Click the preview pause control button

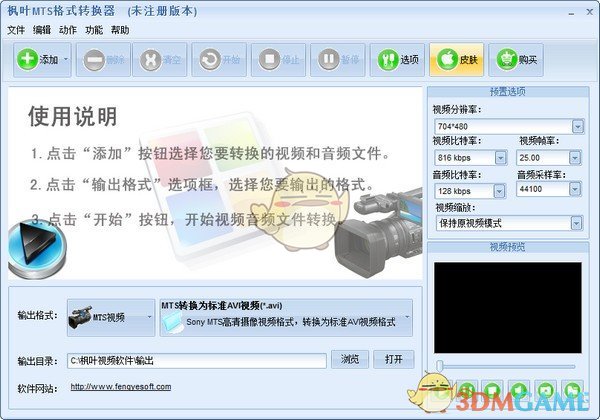[x=466, y=391]
